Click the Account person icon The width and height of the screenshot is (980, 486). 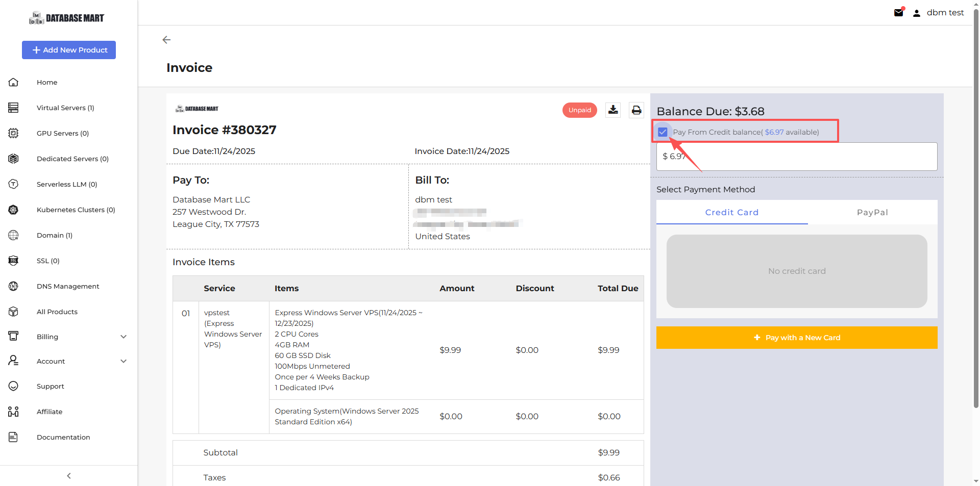[x=13, y=361]
